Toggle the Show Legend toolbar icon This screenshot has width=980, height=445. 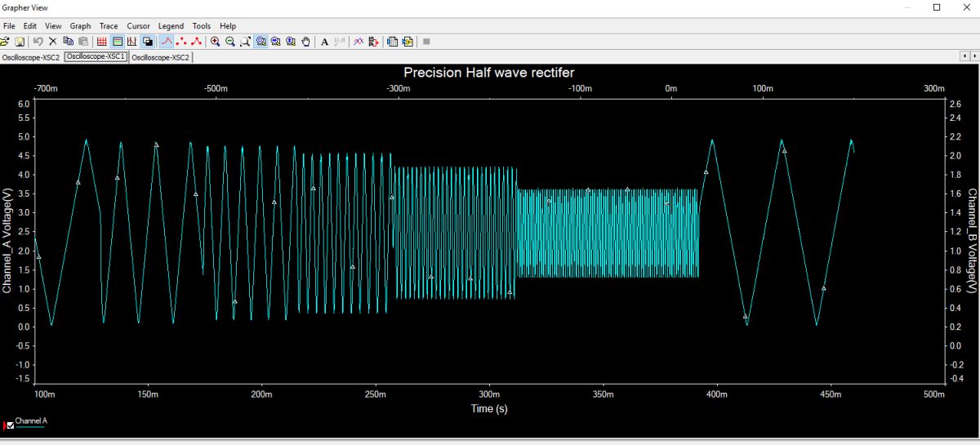tap(118, 41)
